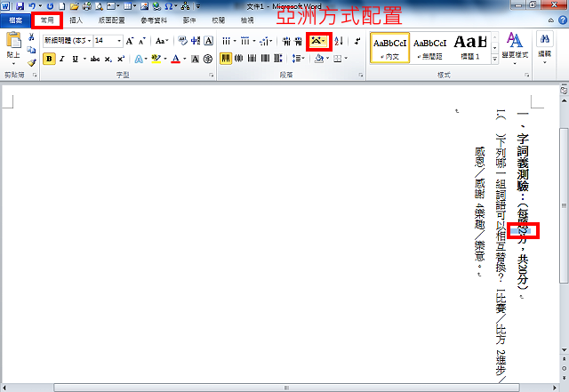The width and height of the screenshot is (569, 392).
Task: Redo using the quick access toolbar
Action: [x=51, y=6]
